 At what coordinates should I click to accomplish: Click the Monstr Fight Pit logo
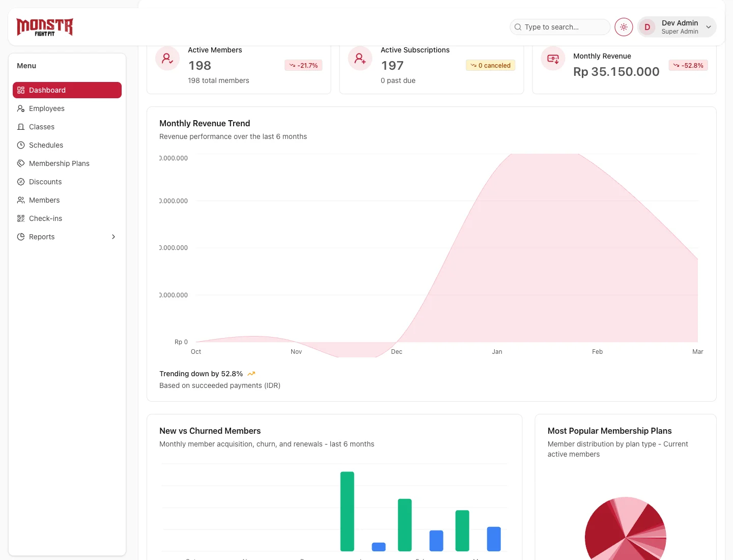[45, 27]
